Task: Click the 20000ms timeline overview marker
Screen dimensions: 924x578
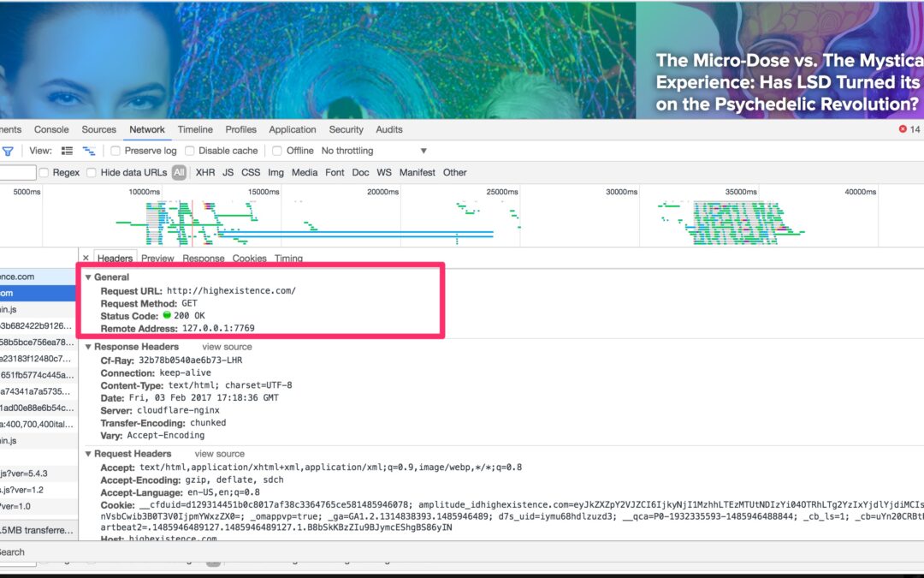Action: point(383,192)
